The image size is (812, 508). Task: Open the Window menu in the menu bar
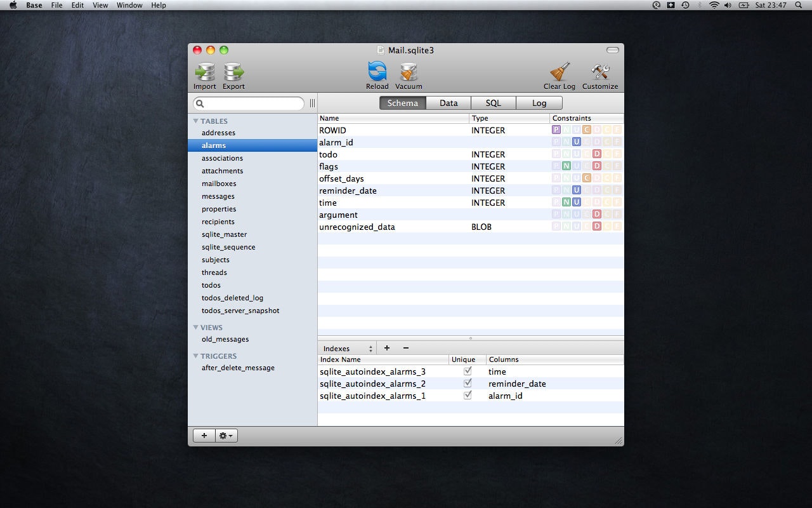coord(129,5)
